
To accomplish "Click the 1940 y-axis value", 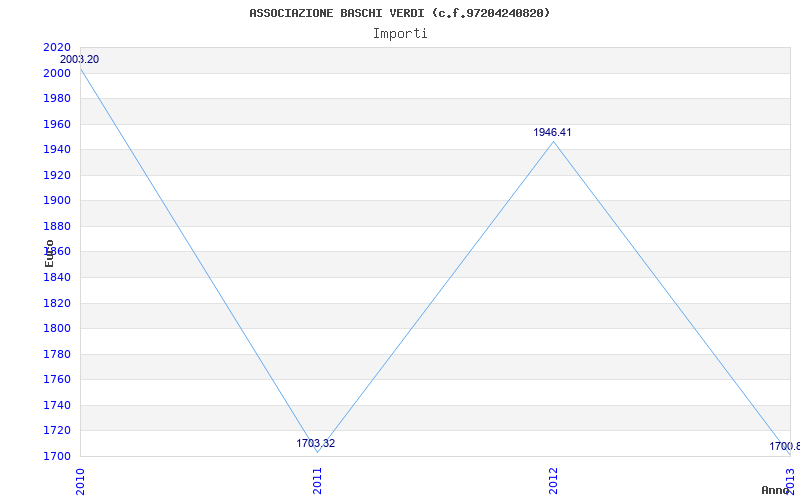I will [x=57, y=149].
